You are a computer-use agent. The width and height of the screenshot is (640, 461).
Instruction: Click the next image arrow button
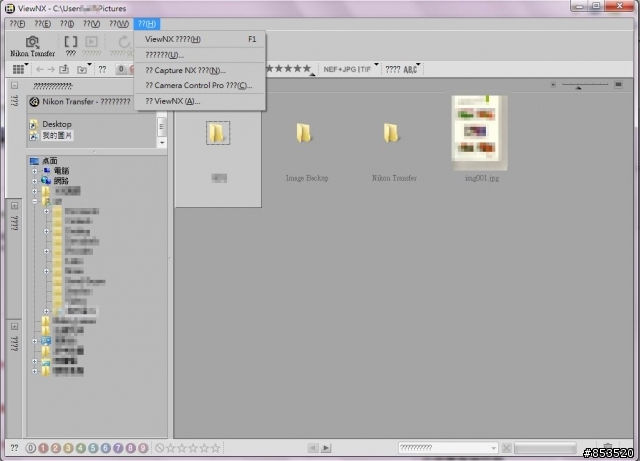point(326,448)
